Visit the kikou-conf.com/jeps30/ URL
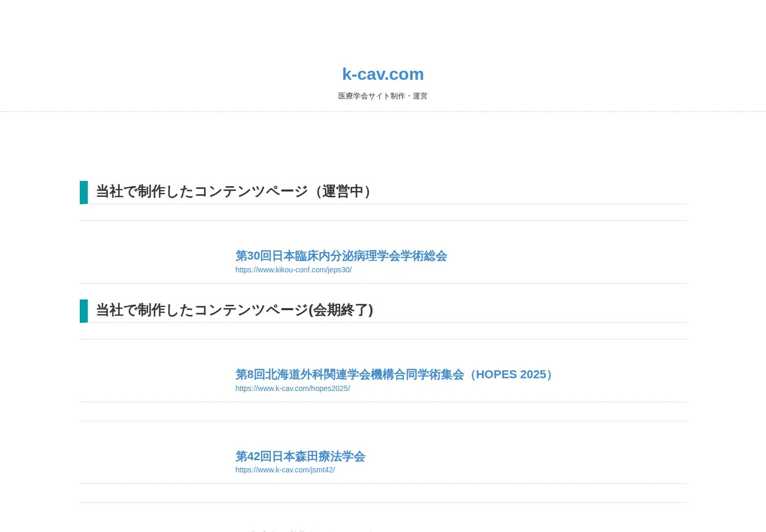Viewport: 766px width, 532px height. [294, 270]
